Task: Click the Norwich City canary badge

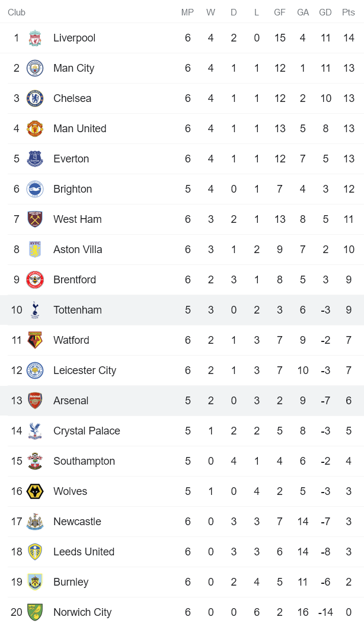Action: pos(35,612)
